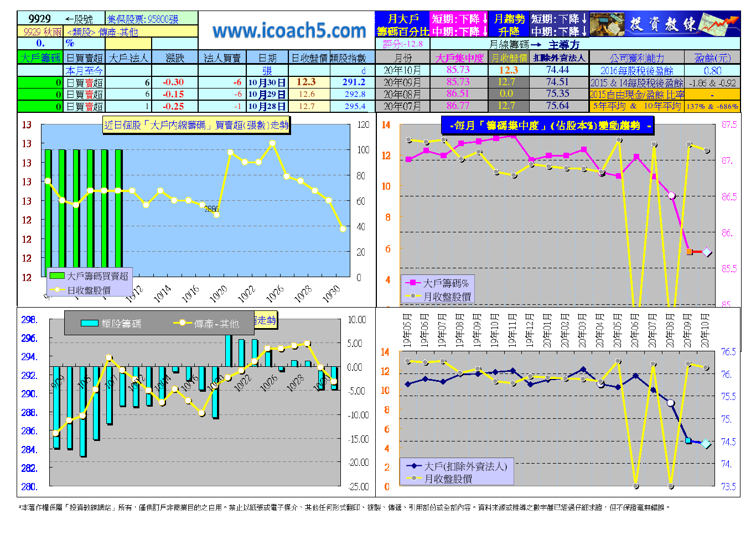The image size is (756, 535).
Task: Select the 日收盤價 column header
Action: 309,58
